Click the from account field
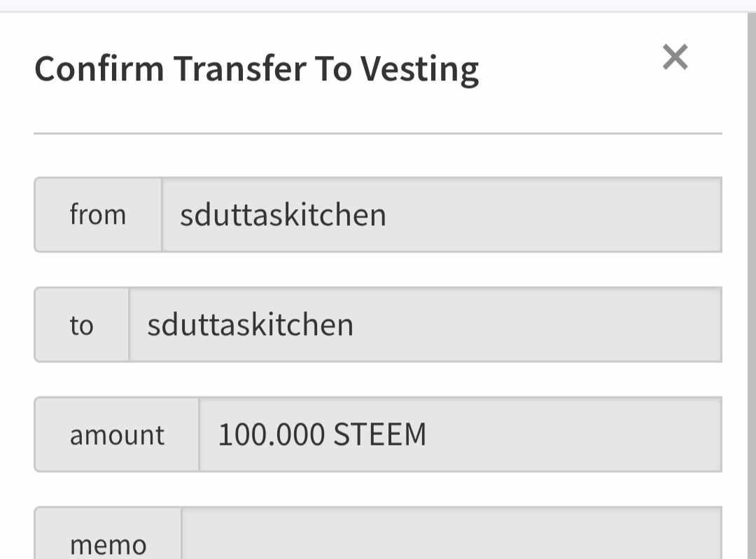The image size is (756, 559). click(441, 214)
